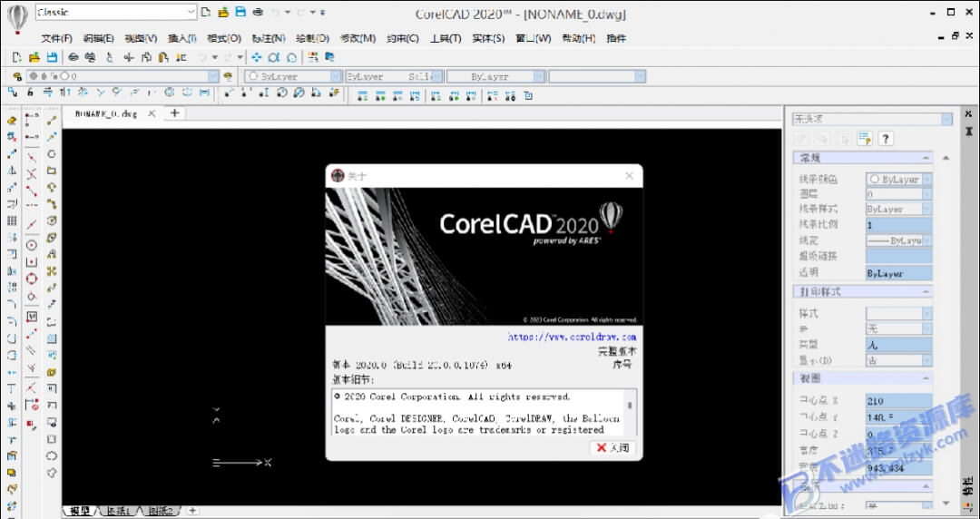This screenshot has width=980, height=519.
Task: Switch to the 图纸2 sheet tab
Action: click(x=160, y=511)
